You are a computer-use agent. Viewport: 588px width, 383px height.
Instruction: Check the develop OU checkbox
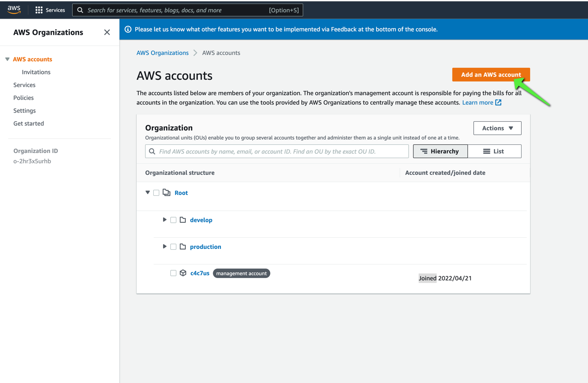pos(173,220)
